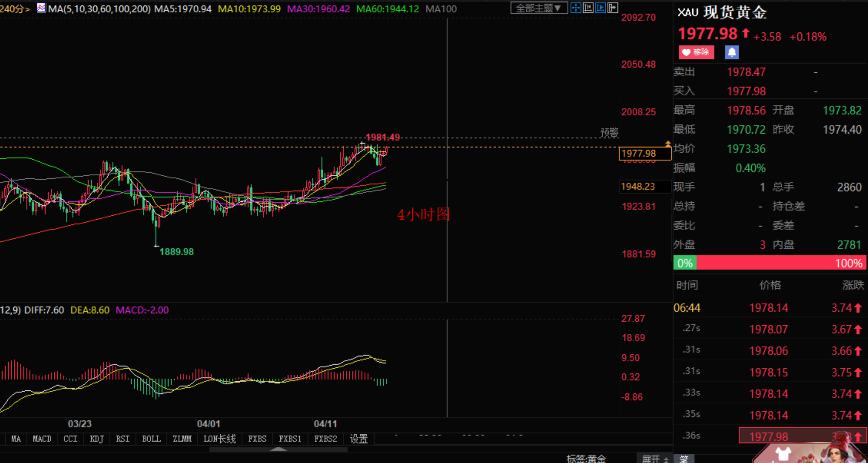Open the 240分 period selector
Image resolution: width=868 pixels, height=463 pixels.
15,9
